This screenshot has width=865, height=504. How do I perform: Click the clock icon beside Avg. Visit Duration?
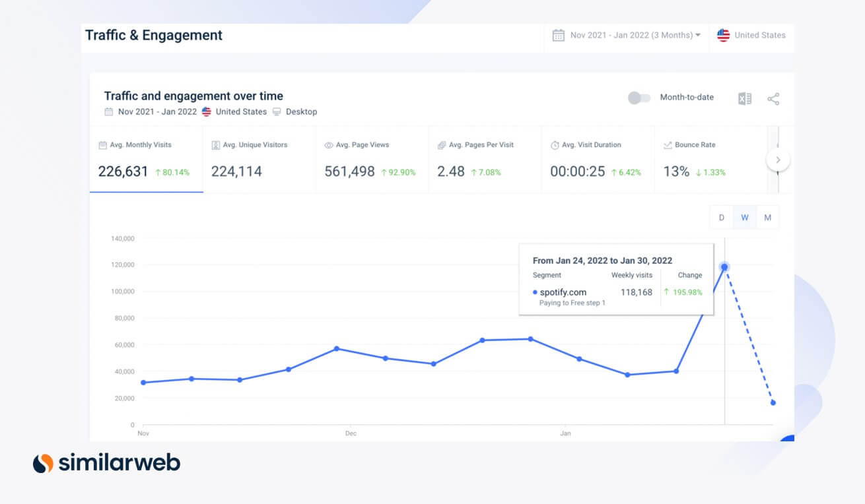point(555,145)
